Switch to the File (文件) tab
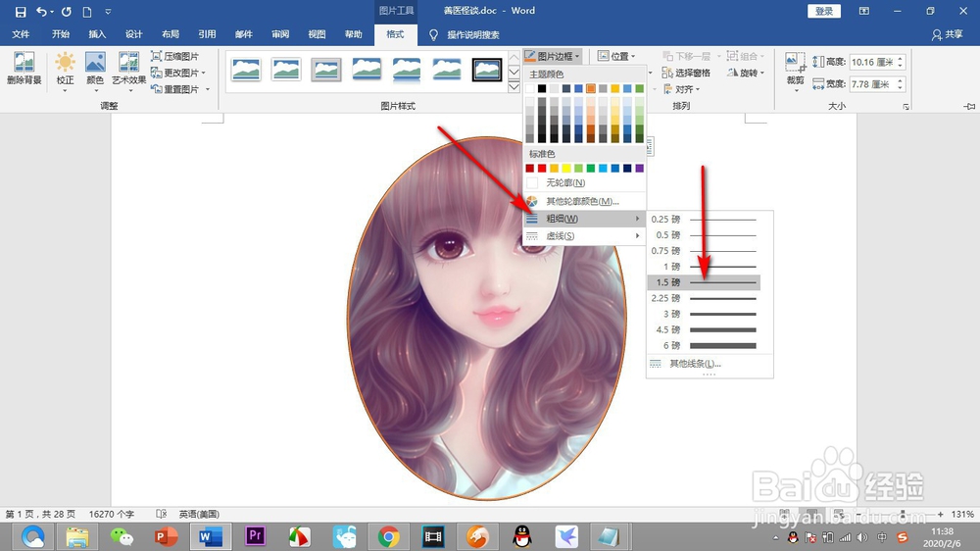Image resolution: width=980 pixels, height=551 pixels. [21, 34]
